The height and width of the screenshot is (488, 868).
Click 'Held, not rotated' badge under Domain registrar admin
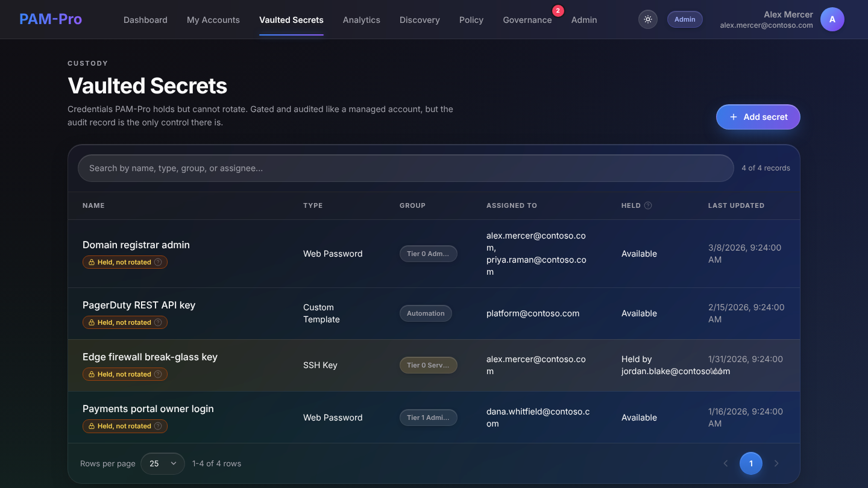click(125, 262)
